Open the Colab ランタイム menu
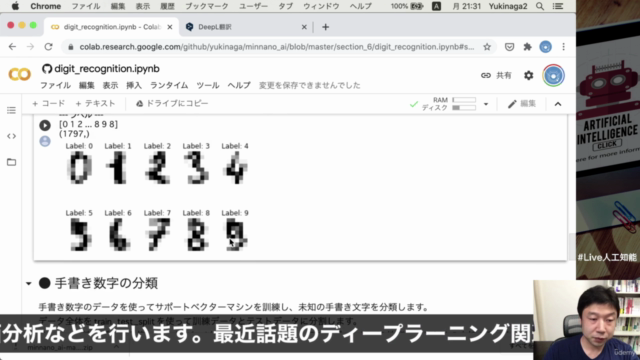 pos(169,85)
